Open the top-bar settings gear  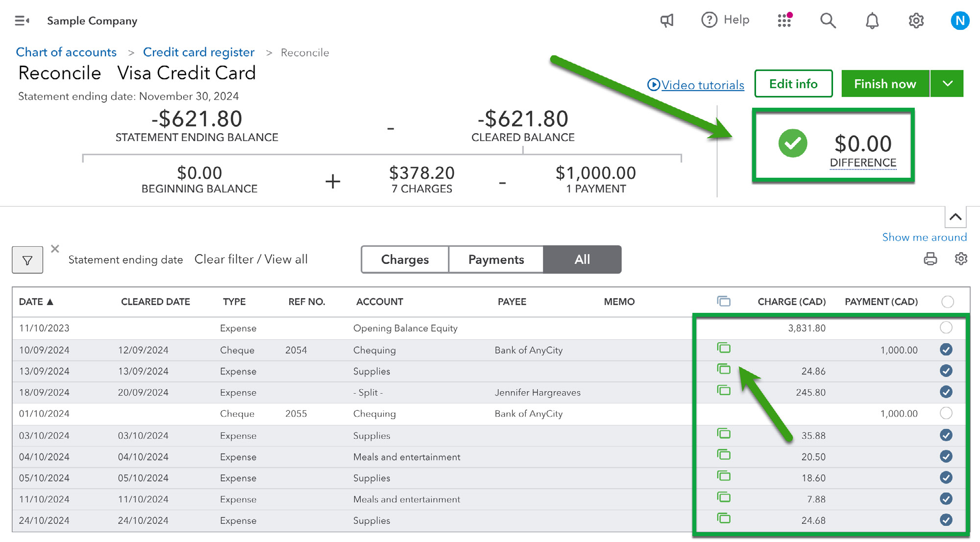point(916,21)
